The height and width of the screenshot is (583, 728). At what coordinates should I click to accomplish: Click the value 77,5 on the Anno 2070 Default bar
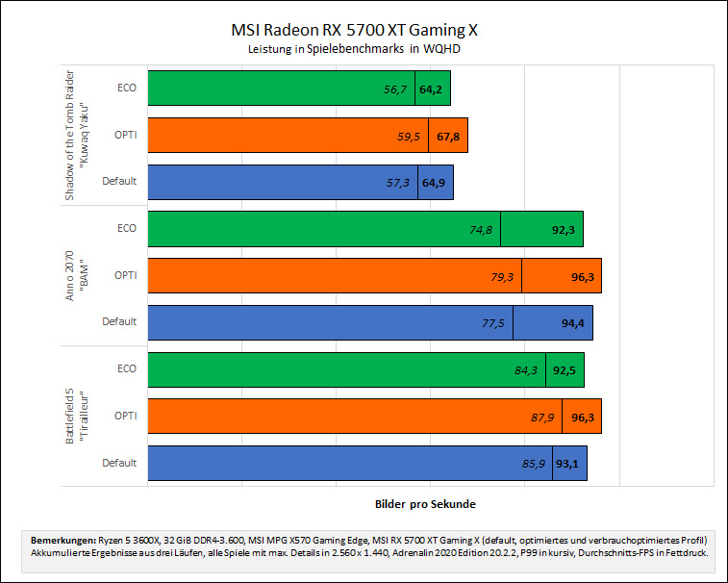click(x=493, y=323)
